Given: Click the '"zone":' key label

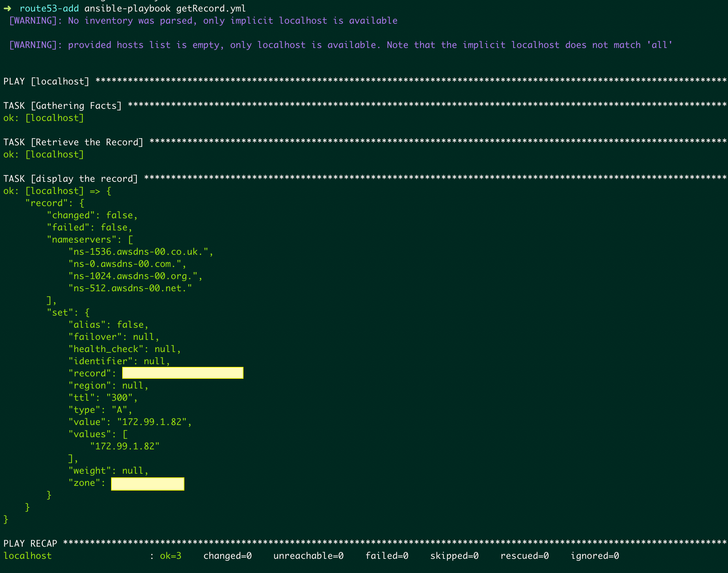Looking at the screenshot, I should [87, 483].
